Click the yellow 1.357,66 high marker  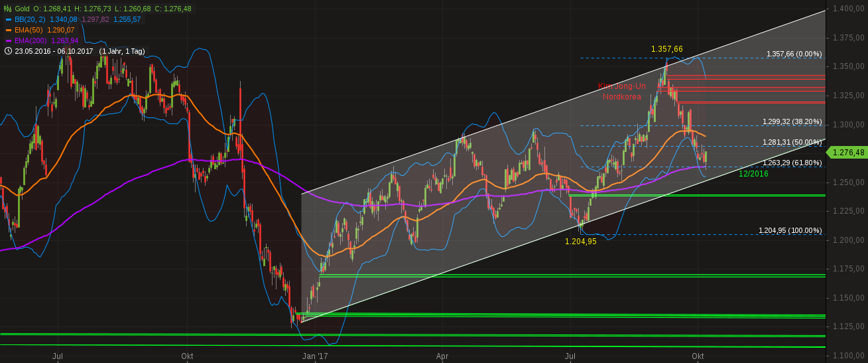point(666,49)
